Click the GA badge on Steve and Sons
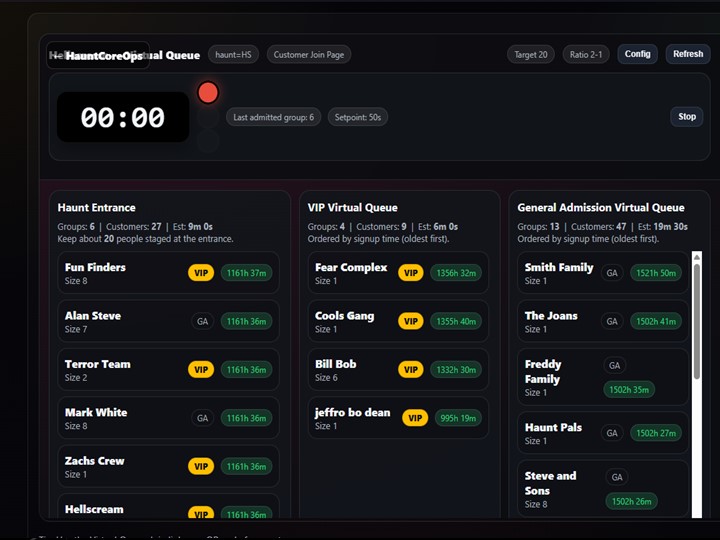720x540 pixels. pos(617,477)
